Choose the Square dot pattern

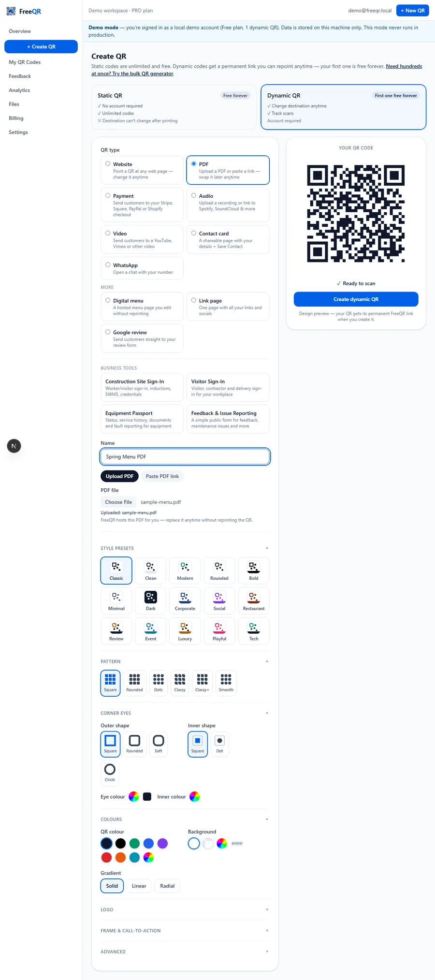pyautogui.click(x=110, y=683)
